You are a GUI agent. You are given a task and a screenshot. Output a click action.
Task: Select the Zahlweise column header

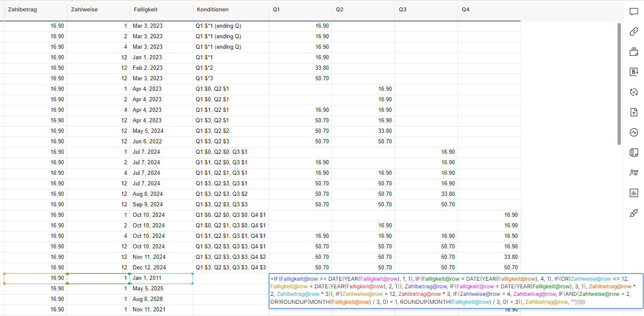[99, 10]
